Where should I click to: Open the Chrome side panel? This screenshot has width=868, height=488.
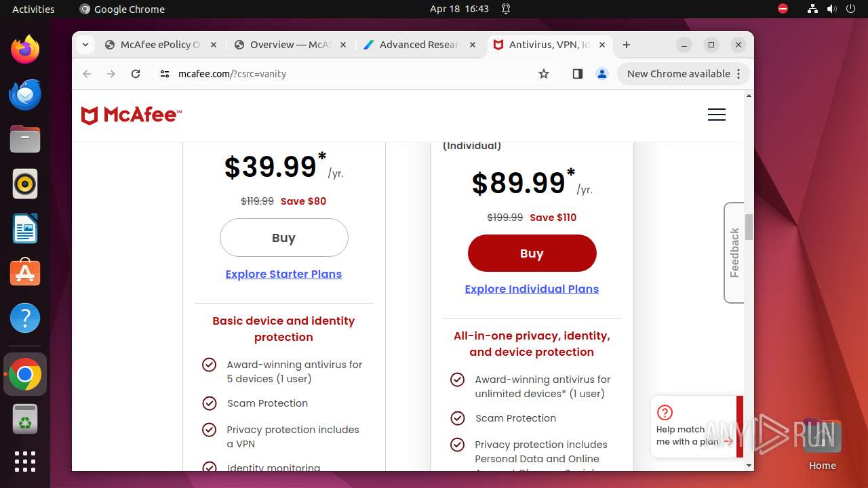click(x=577, y=74)
